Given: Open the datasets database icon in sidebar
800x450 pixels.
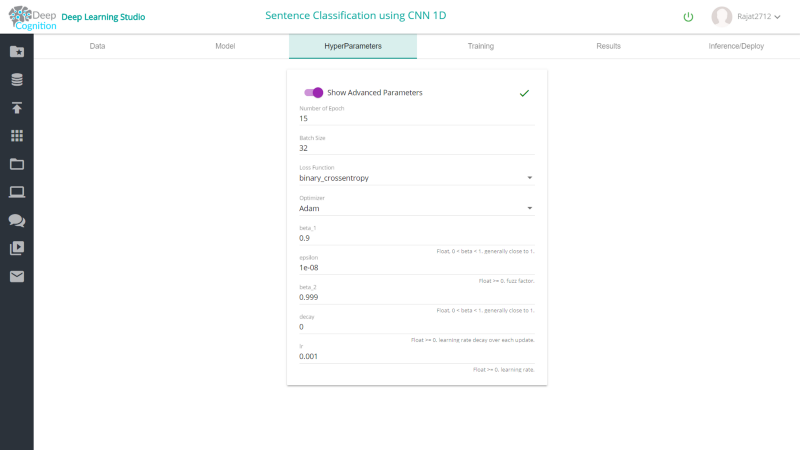Looking at the screenshot, I should (17, 80).
